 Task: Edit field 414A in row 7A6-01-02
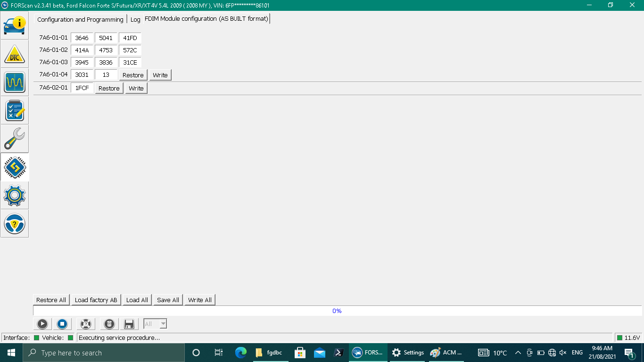(x=82, y=50)
